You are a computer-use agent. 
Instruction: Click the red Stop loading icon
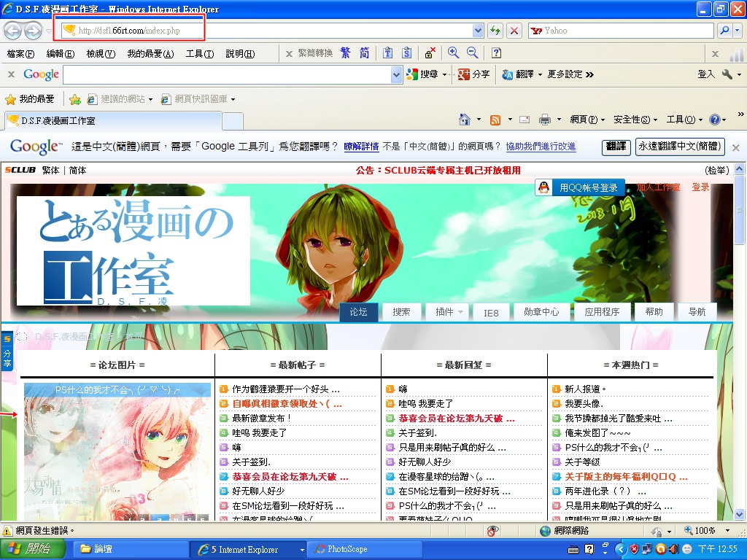(x=514, y=31)
